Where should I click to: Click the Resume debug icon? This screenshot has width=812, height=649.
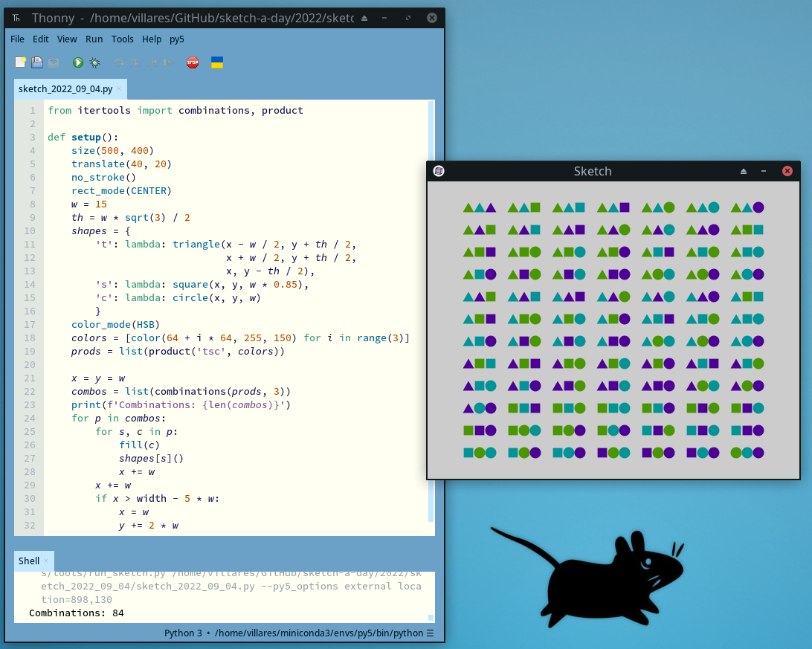tap(169, 63)
